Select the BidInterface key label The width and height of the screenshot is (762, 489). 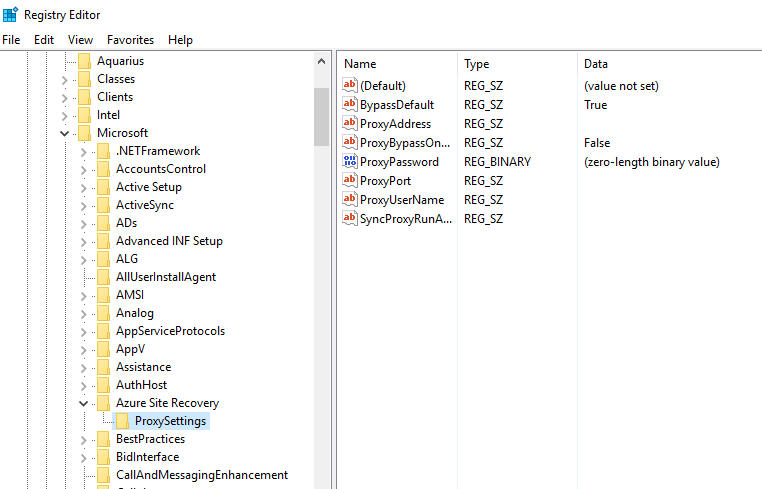(147, 457)
